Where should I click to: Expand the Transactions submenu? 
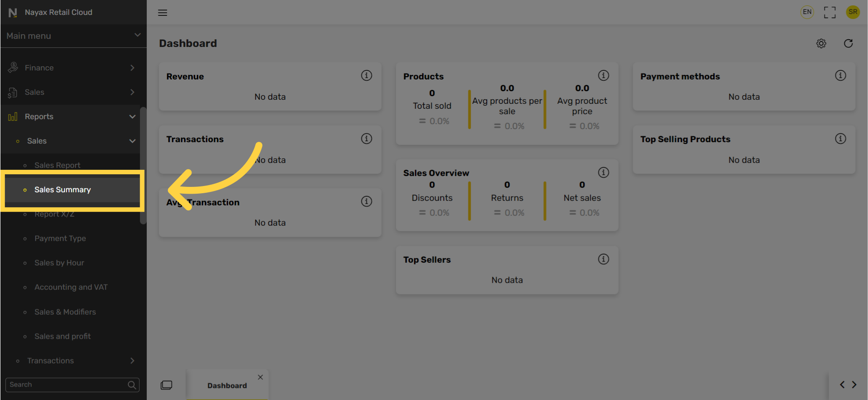[71, 361]
